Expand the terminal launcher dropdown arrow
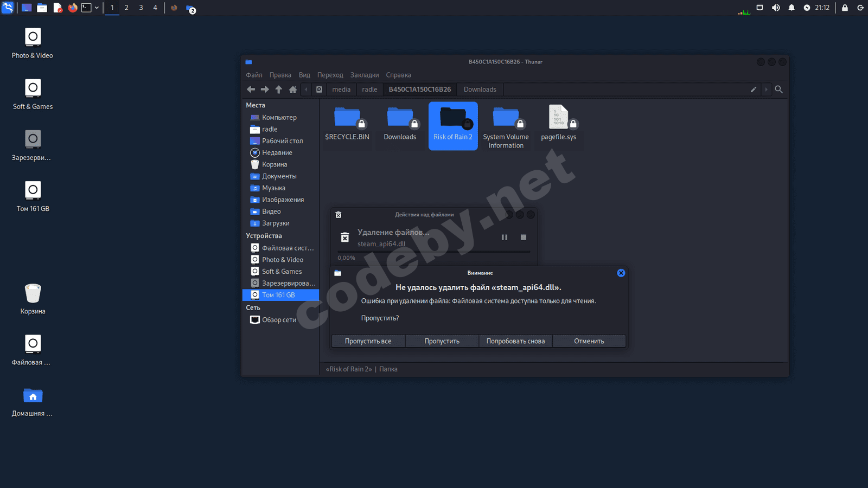This screenshot has height=488, width=868. (97, 8)
